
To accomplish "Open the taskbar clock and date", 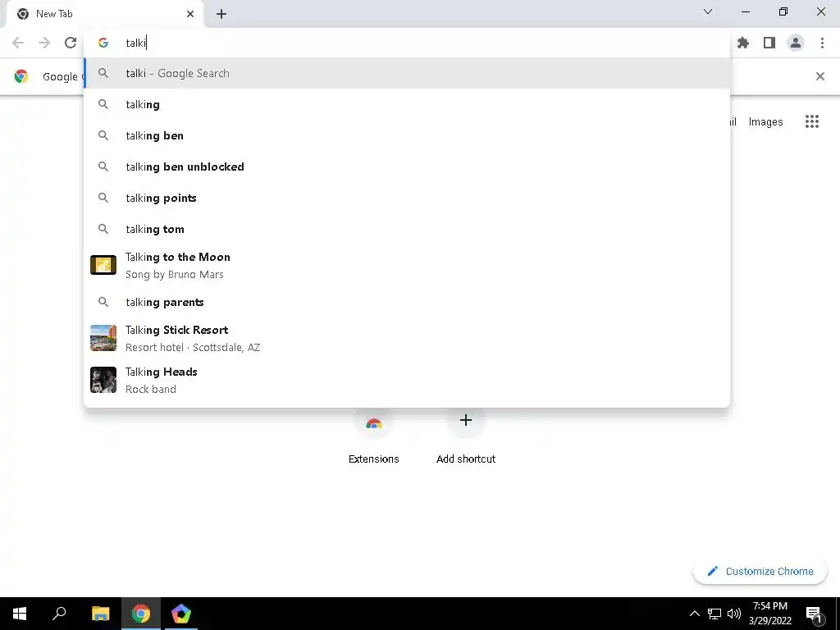I will pyautogui.click(x=769, y=614).
